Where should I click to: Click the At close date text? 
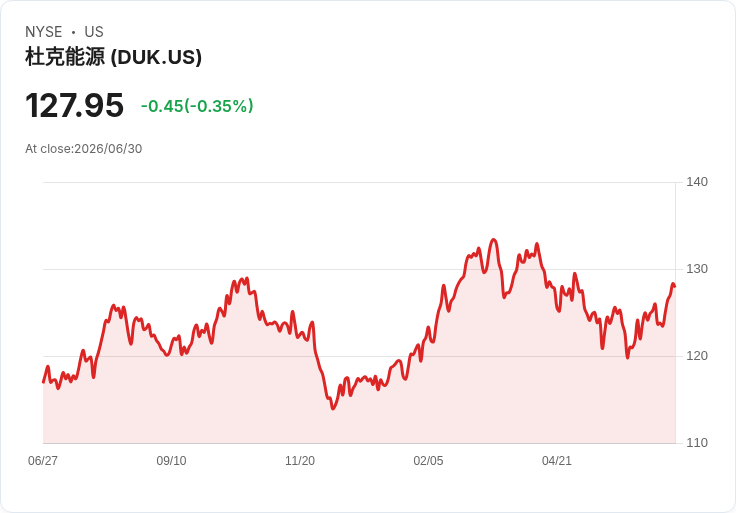coord(84,149)
